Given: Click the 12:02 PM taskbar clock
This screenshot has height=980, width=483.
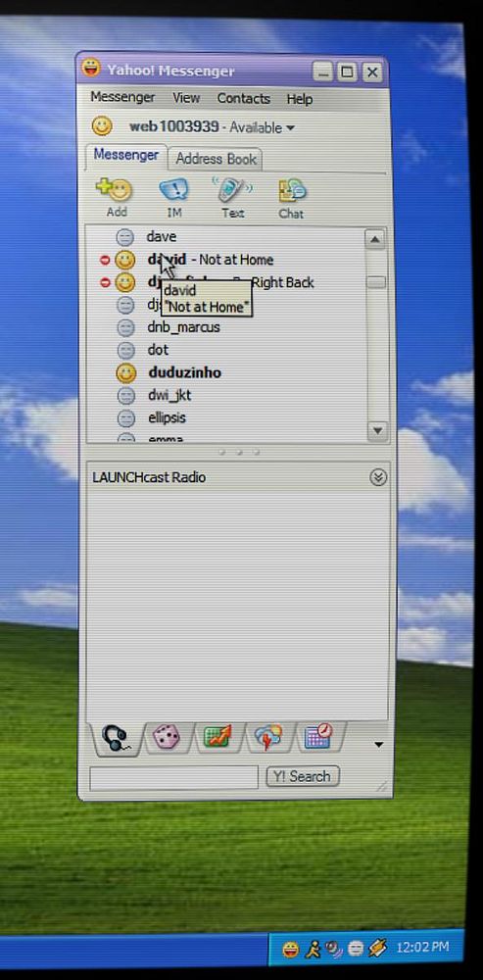Looking at the screenshot, I should coord(422,947).
